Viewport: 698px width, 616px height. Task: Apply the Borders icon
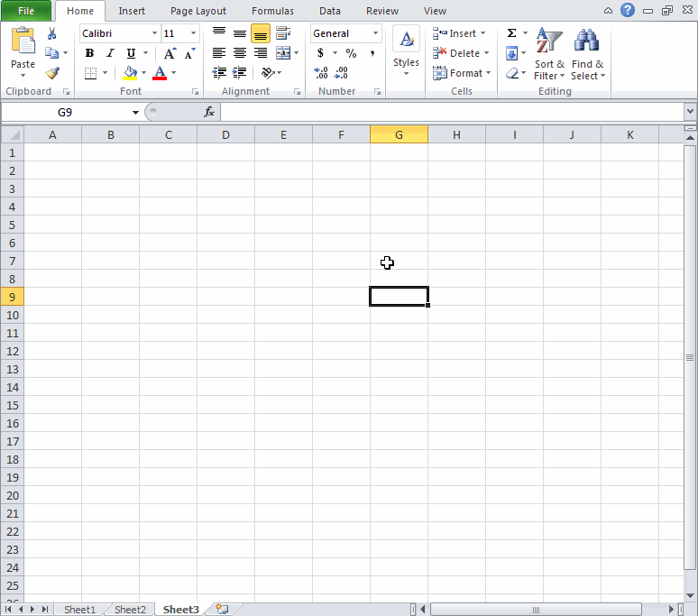pyautogui.click(x=90, y=73)
